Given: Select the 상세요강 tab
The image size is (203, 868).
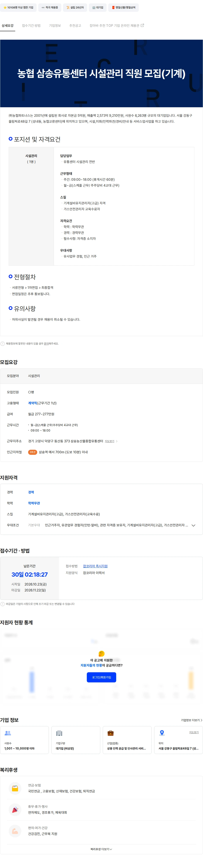Looking at the screenshot, I should 7,26.
